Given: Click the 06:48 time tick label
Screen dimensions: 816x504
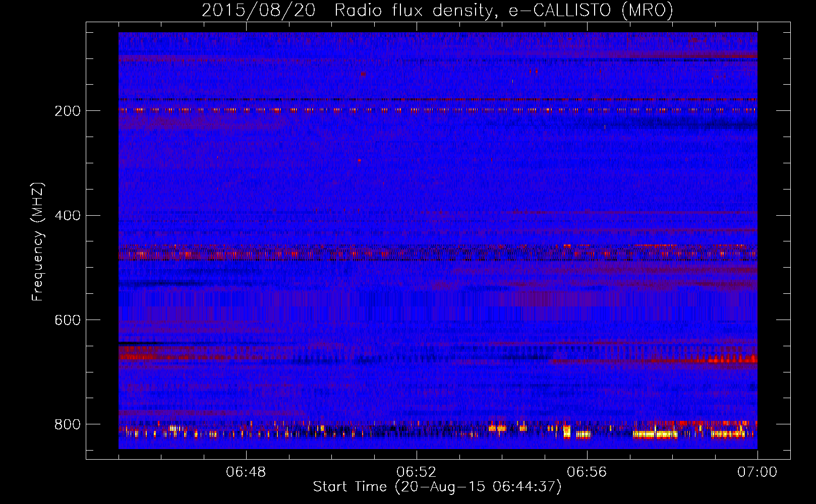Looking at the screenshot, I should point(246,472).
